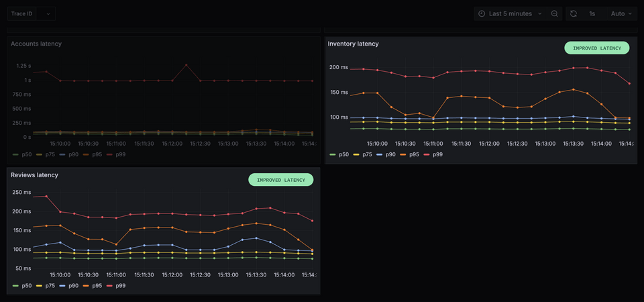
Task: Select the 1s refresh interval
Action: [592, 13]
